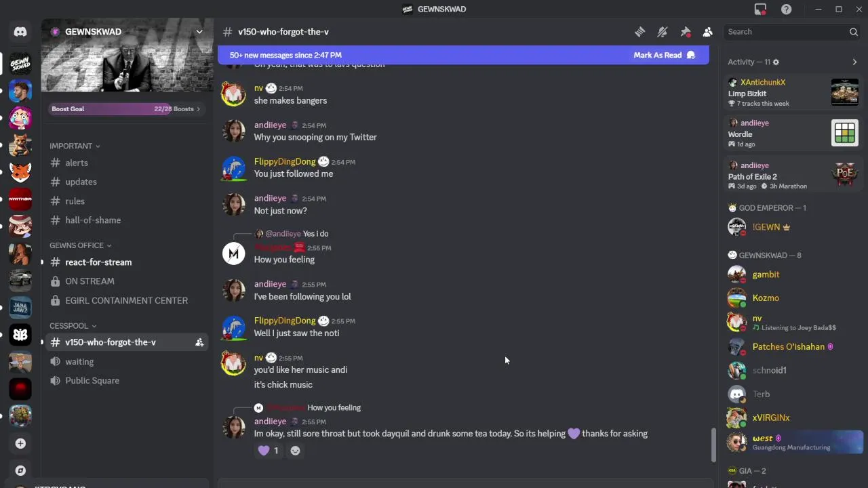Open notification settings bell-slash icon

(x=663, y=32)
